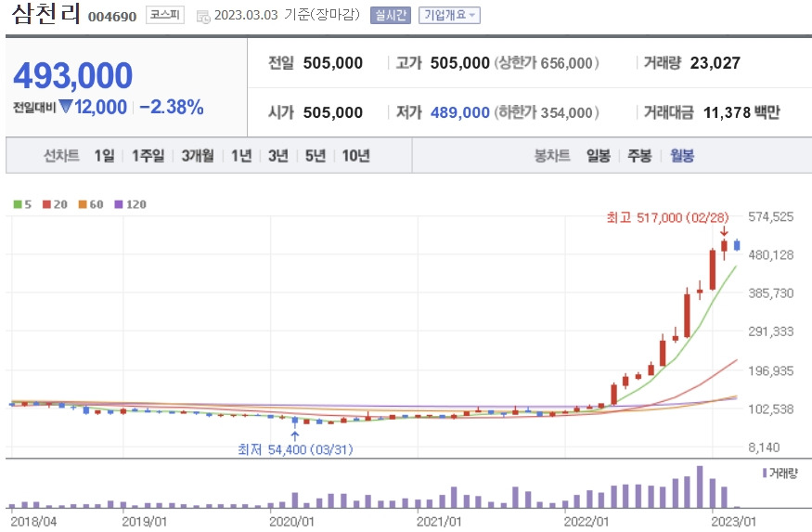The height and width of the screenshot is (532, 812).
Task: Click the 102,538 y-axis label
Action: pyautogui.click(x=770, y=409)
